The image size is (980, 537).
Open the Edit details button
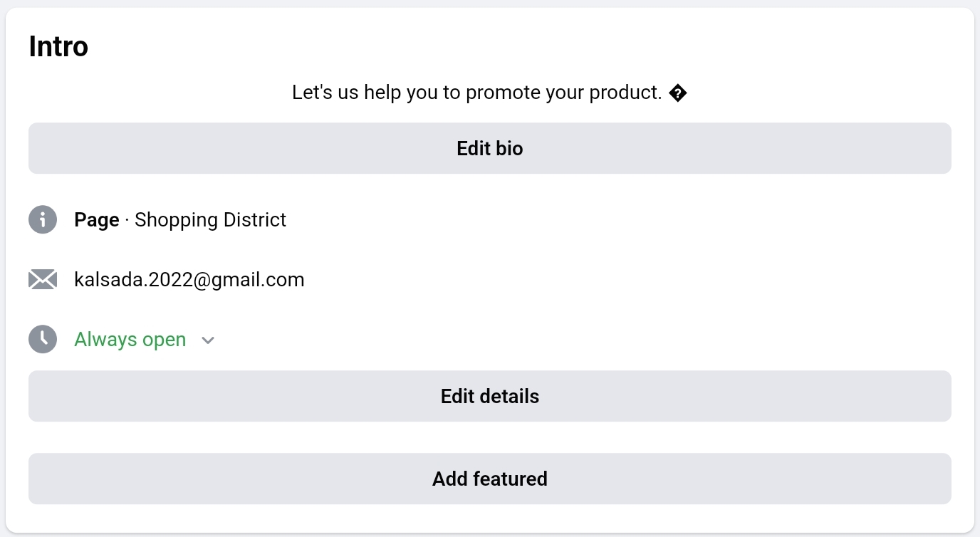pyautogui.click(x=490, y=396)
